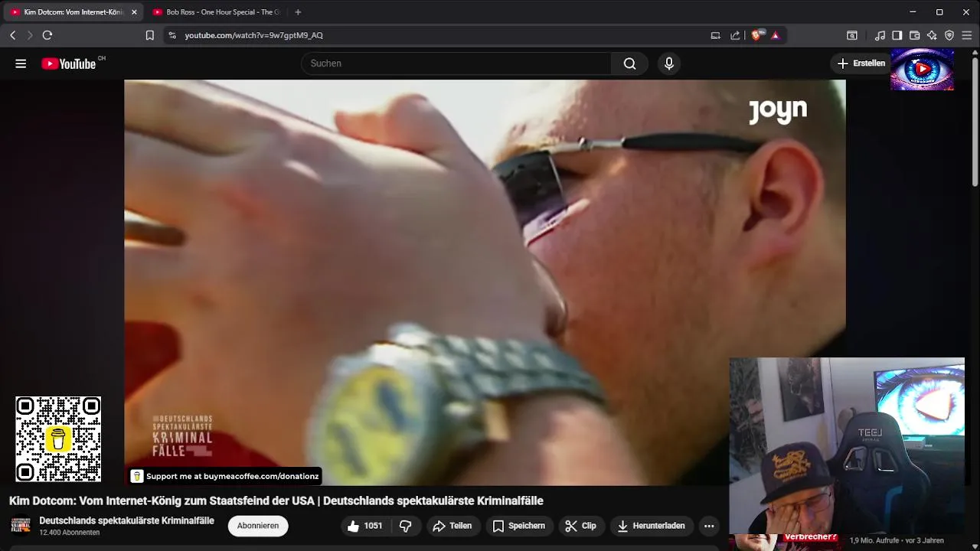This screenshot has width=980, height=551.
Task: Open the Brave playlist music note icon
Action: (x=880, y=35)
